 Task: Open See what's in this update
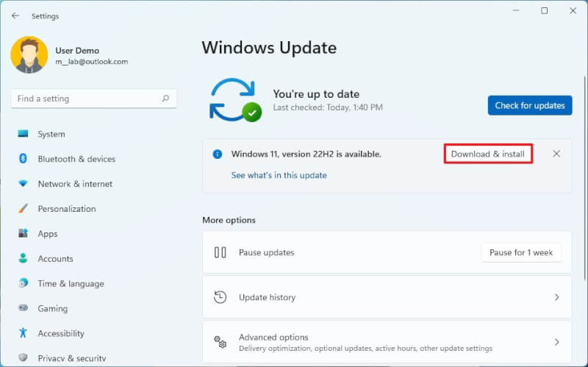click(x=279, y=175)
